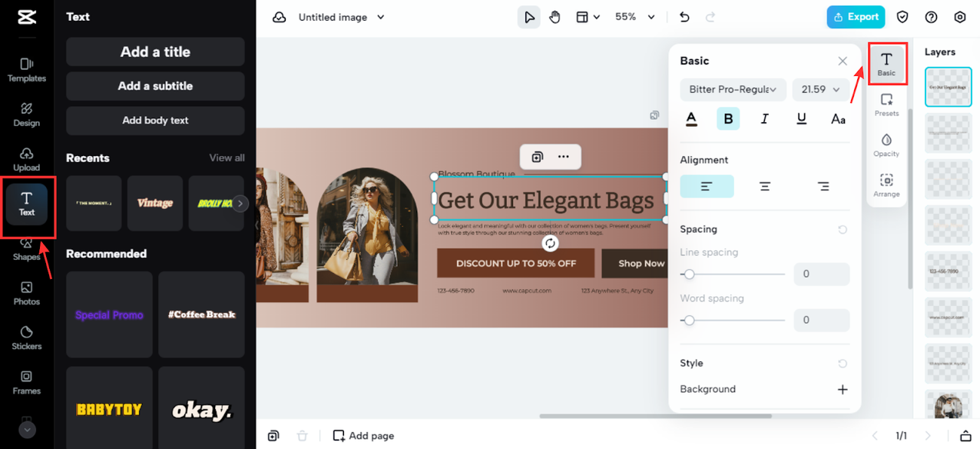Click Add a subtitle button
This screenshot has height=449, width=980.
pos(155,86)
